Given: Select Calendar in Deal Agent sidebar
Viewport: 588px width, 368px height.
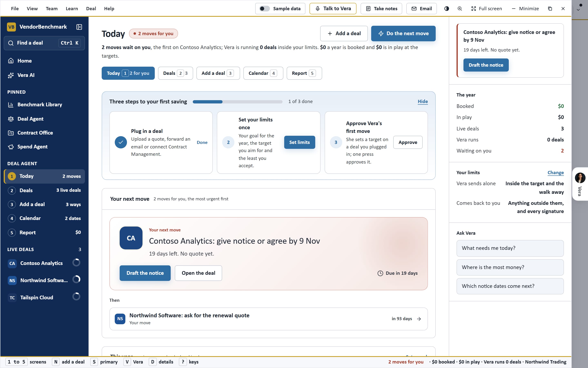Looking at the screenshot, I should click(44, 218).
